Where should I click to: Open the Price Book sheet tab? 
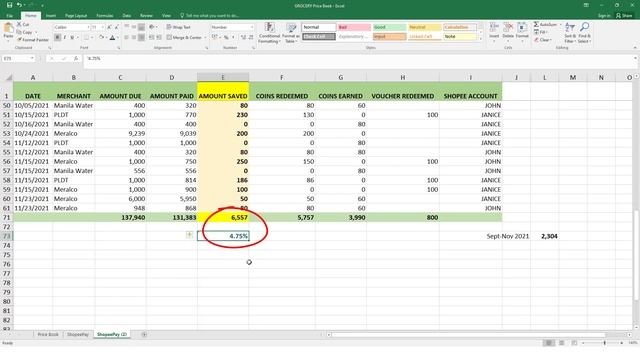coord(48,334)
